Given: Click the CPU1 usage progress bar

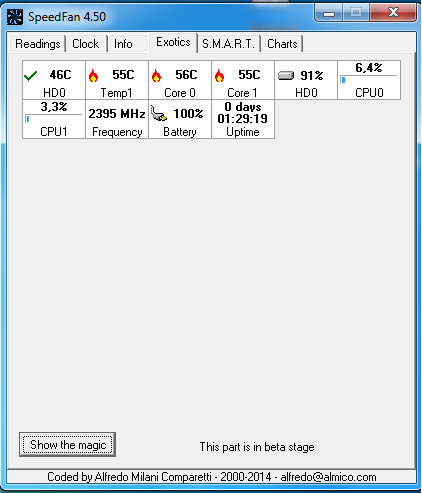Looking at the screenshot, I should 53,119.
